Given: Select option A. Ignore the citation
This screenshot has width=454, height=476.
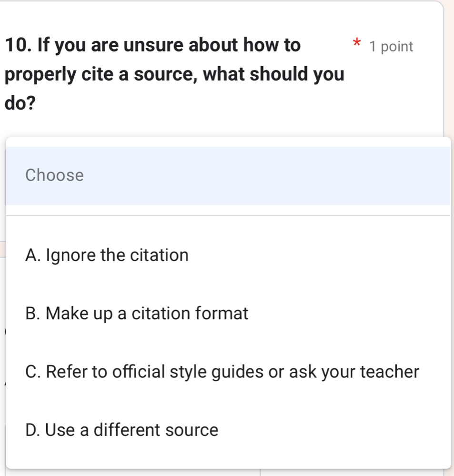Looking at the screenshot, I should click(107, 255).
